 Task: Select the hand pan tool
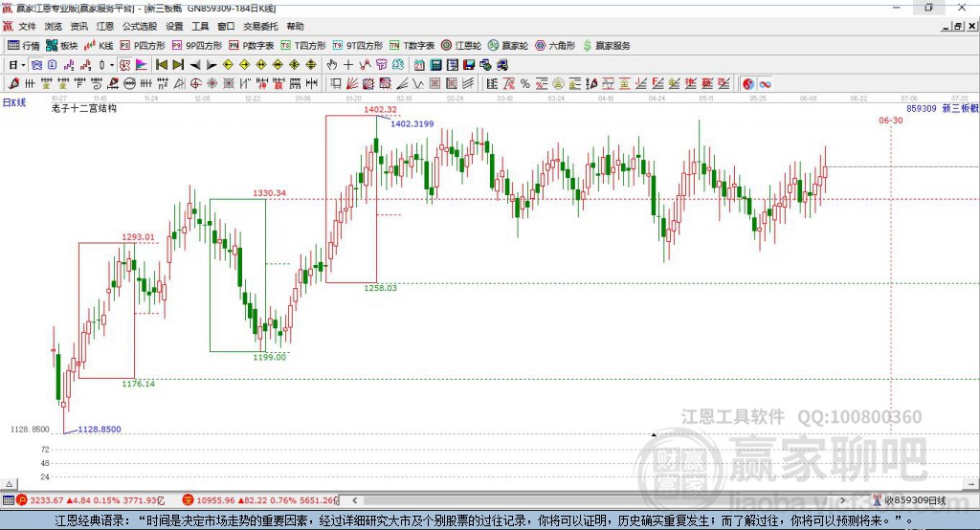(x=332, y=65)
